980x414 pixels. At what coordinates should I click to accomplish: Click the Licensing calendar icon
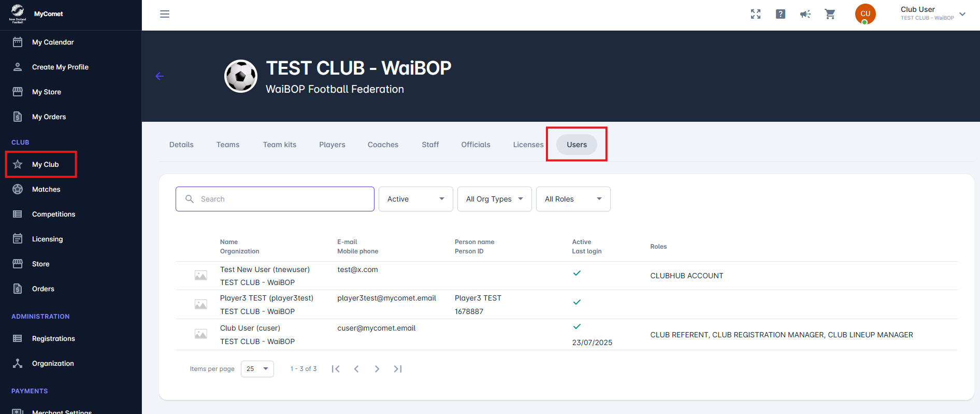coord(18,239)
